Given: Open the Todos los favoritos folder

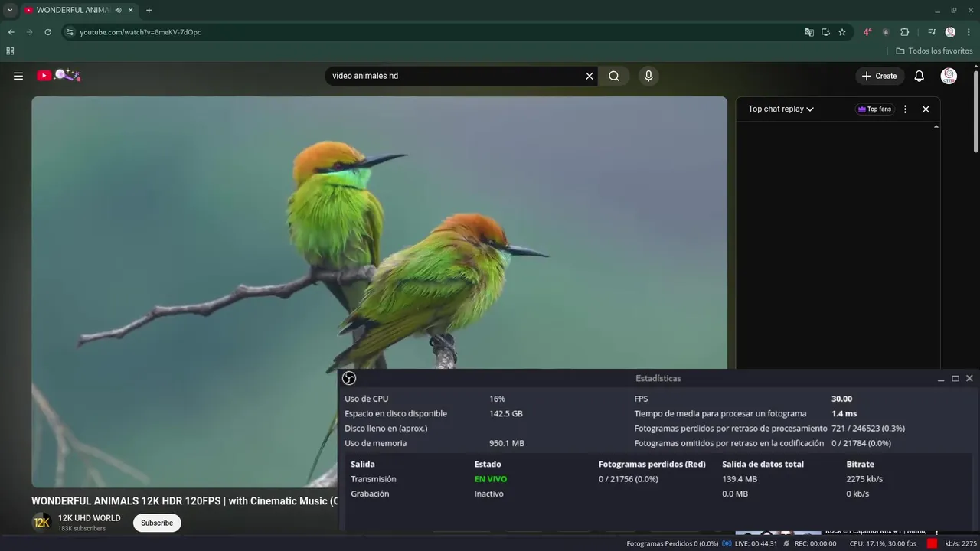Looking at the screenshot, I should click(935, 51).
